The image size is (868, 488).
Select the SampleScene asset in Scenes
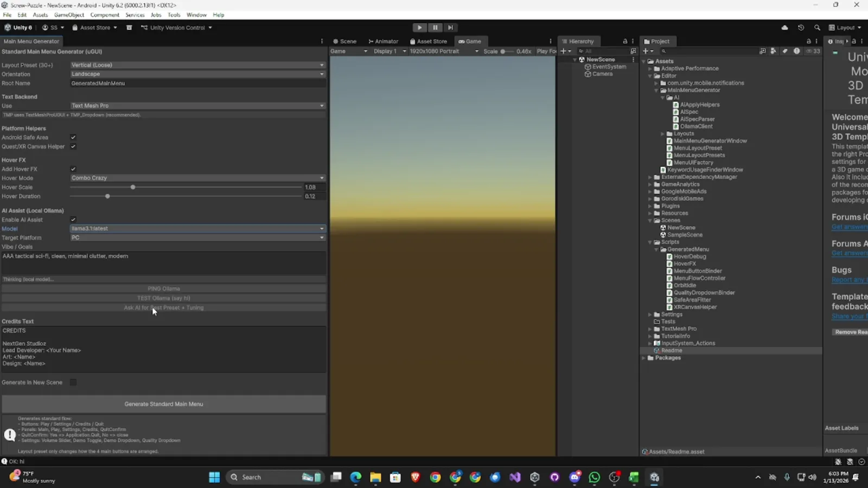pos(685,235)
